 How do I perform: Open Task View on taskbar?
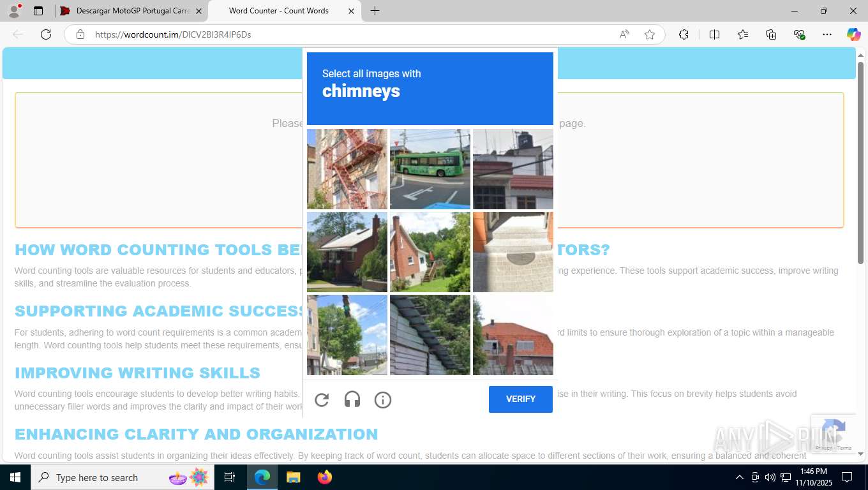230,477
